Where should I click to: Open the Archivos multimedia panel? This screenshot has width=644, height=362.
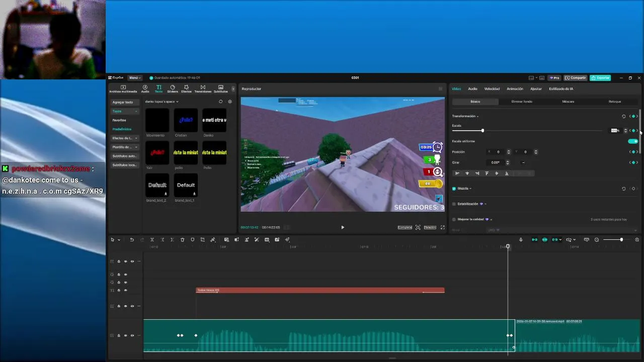[123, 89]
